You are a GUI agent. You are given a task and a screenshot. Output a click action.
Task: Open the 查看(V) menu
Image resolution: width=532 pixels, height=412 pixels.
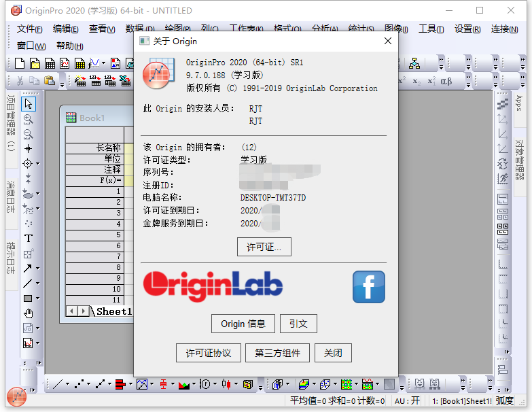[102, 29]
